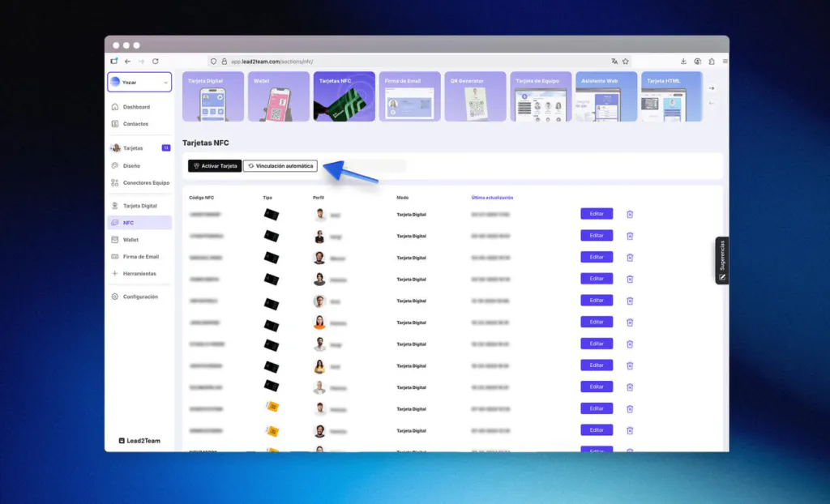The height and width of the screenshot is (504, 830).
Task: Click the browser reload icon
Action: [x=155, y=62]
